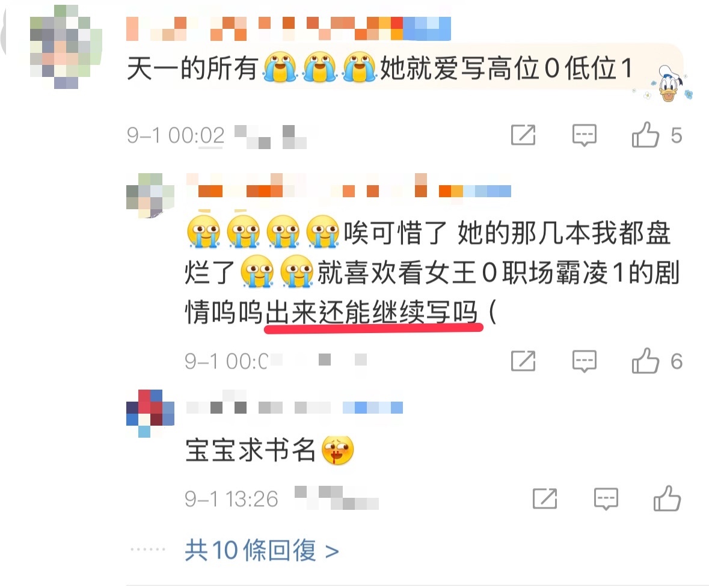
Task: Open the second commenter's avatar
Action: [x=150, y=195]
